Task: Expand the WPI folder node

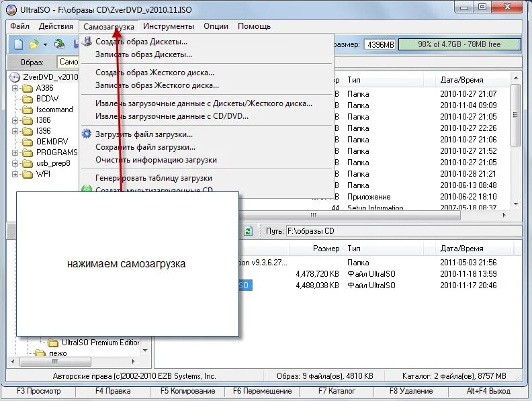Action: [15, 174]
